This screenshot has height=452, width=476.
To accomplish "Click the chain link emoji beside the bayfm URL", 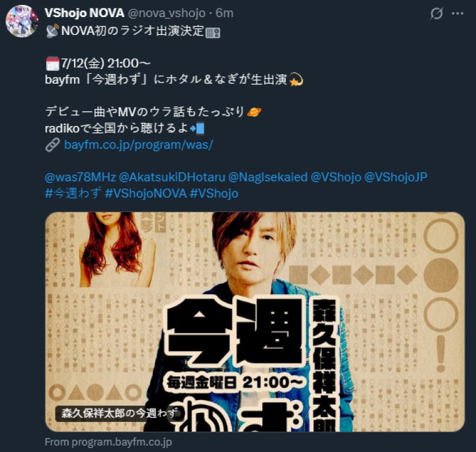I will pyautogui.click(x=53, y=145).
